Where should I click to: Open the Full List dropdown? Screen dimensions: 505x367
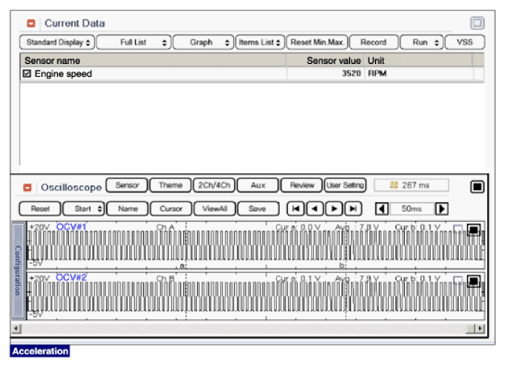(x=134, y=42)
